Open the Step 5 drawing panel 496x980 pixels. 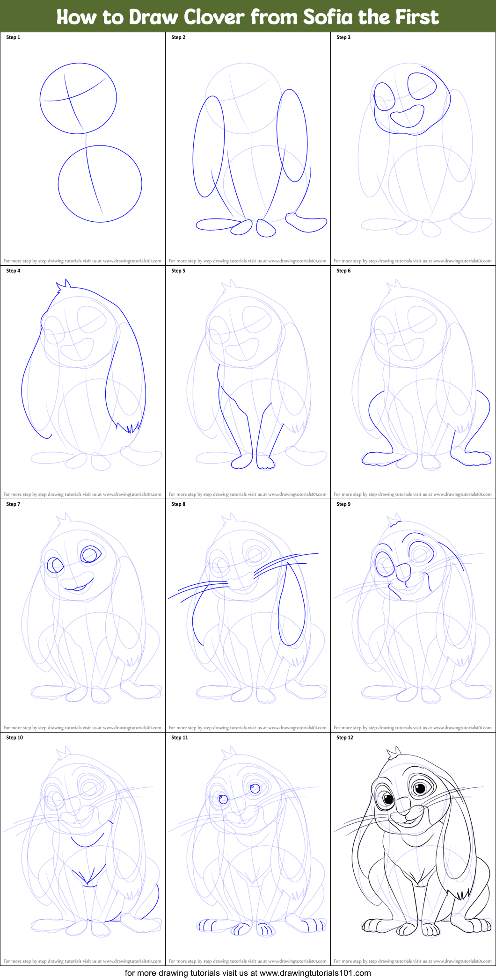[248, 382]
